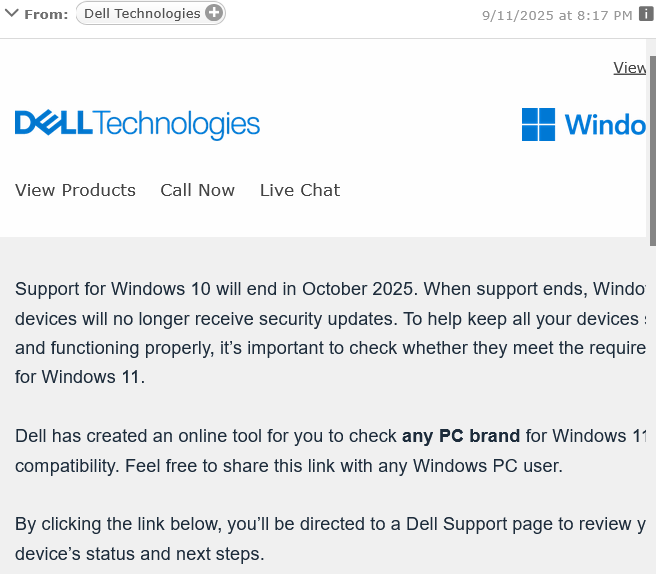Screen dimensions: 656x574
Task: Open the message info icon
Action: tap(646, 14)
